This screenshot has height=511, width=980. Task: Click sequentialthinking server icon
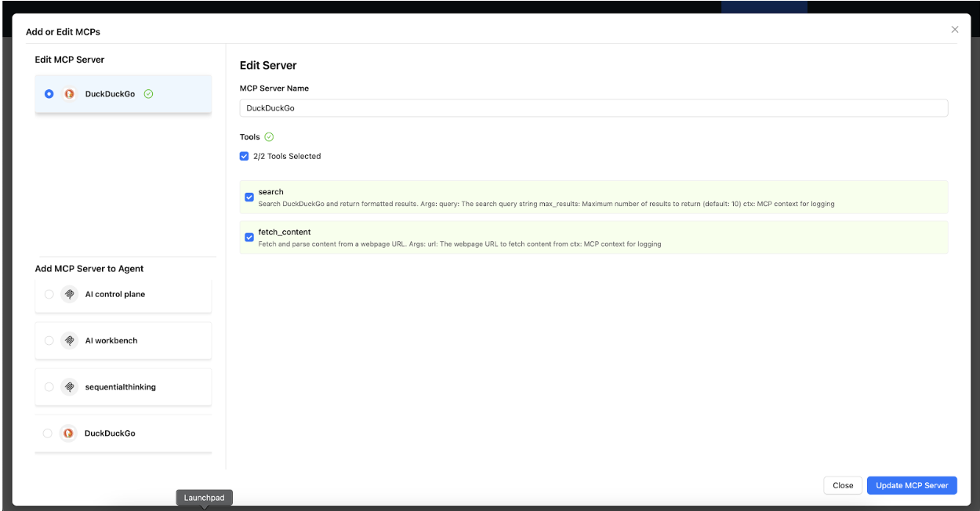(x=69, y=387)
